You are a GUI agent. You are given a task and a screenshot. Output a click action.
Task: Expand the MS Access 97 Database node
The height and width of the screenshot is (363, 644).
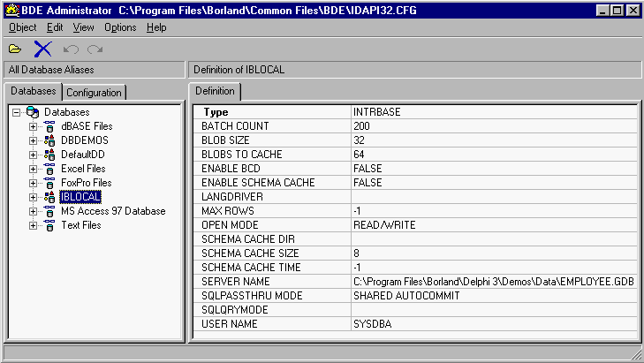(33, 211)
